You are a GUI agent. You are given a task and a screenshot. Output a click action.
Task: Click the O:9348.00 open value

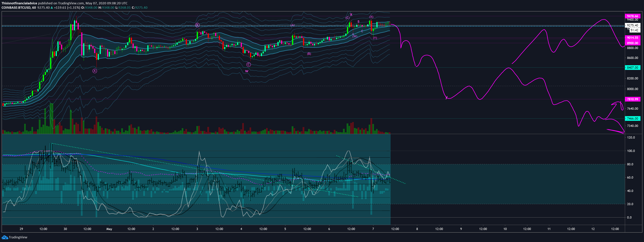pos(89,7)
